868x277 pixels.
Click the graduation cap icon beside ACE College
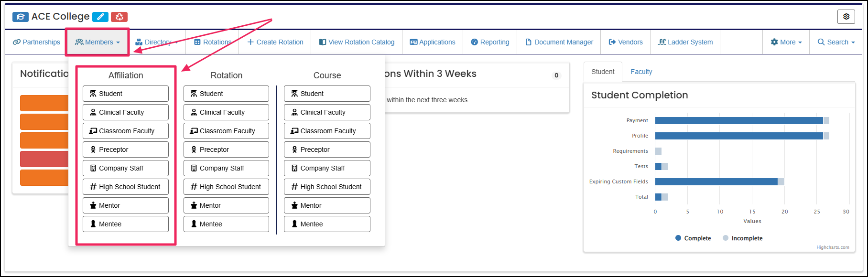tap(21, 17)
